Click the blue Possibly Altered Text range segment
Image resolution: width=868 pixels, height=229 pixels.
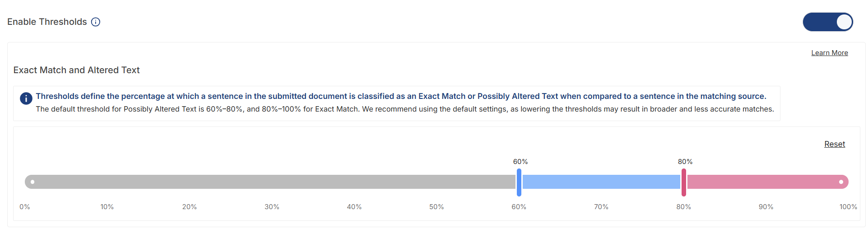[x=601, y=182]
